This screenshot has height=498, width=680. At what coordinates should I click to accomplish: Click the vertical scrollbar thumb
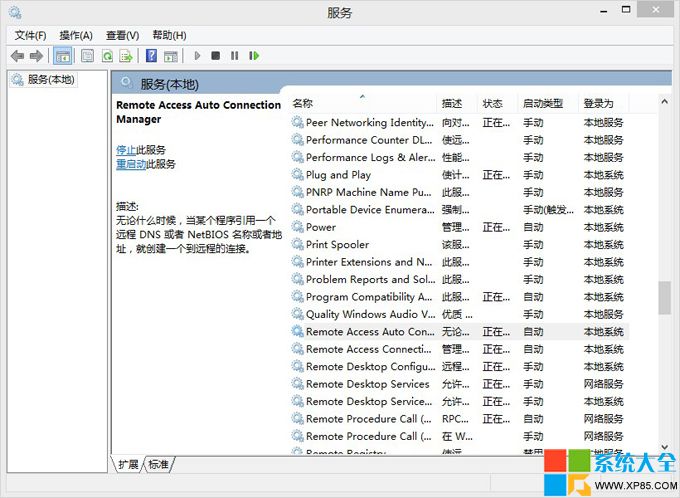coord(664,298)
